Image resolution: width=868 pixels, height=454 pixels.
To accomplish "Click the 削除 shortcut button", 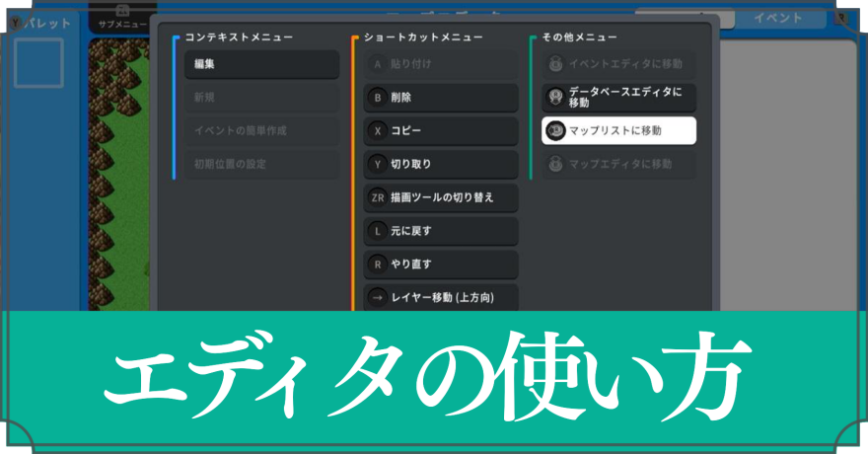I will (x=441, y=98).
